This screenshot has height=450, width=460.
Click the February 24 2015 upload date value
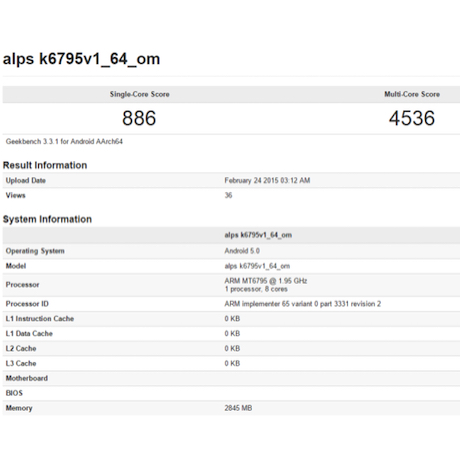267,181
